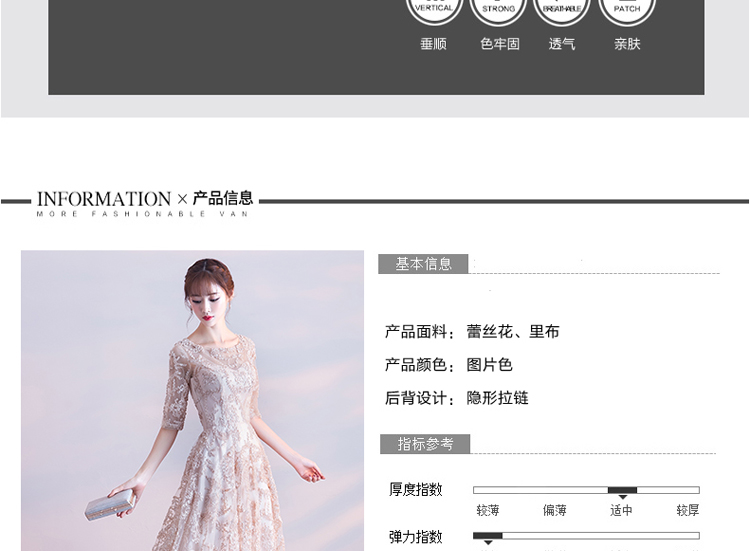
Task: Click the INFORMATION × 产品信息 heading
Action: [145, 200]
